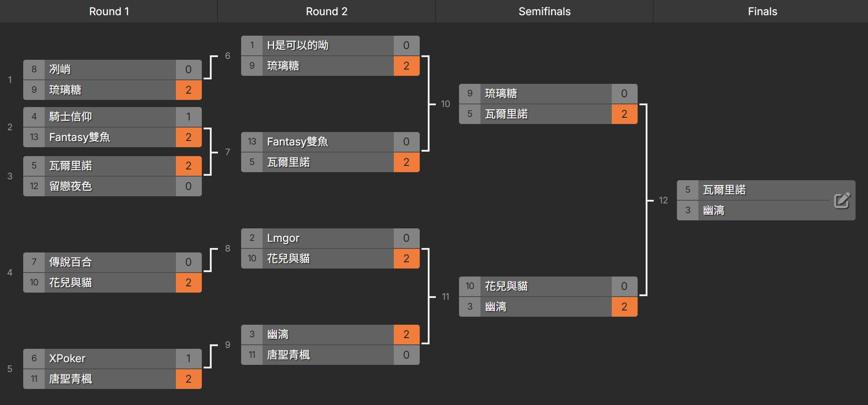Click 琉璃糖's orange score in Round 1
Viewport: 868px width, 405px height.
coord(188,90)
